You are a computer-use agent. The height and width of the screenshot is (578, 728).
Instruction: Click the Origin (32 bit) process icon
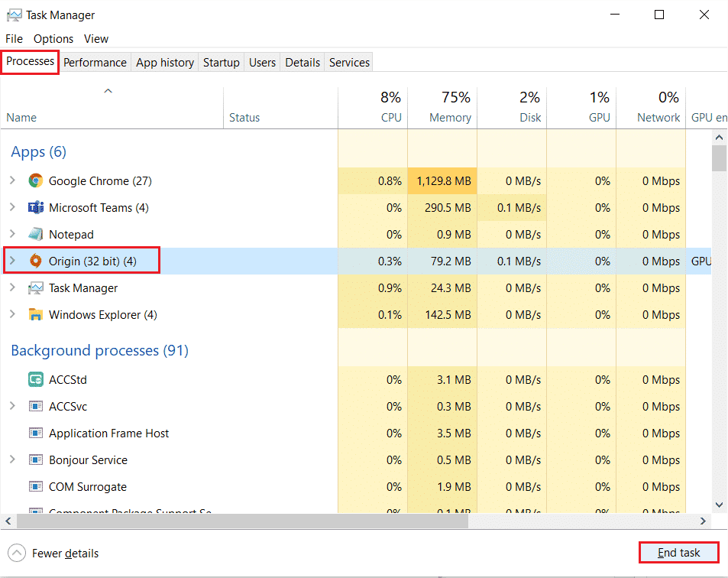pos(35,261)
